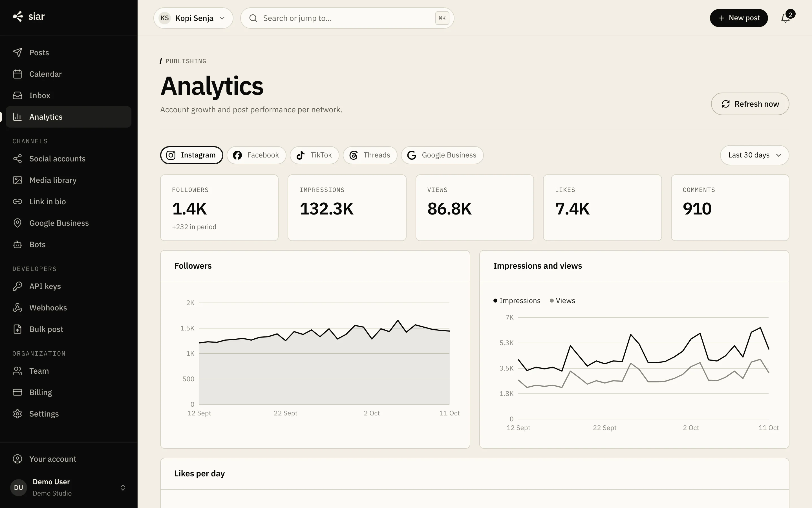812x508 pixels.
Task: Open API keys
Action: (x=69, y=286)
